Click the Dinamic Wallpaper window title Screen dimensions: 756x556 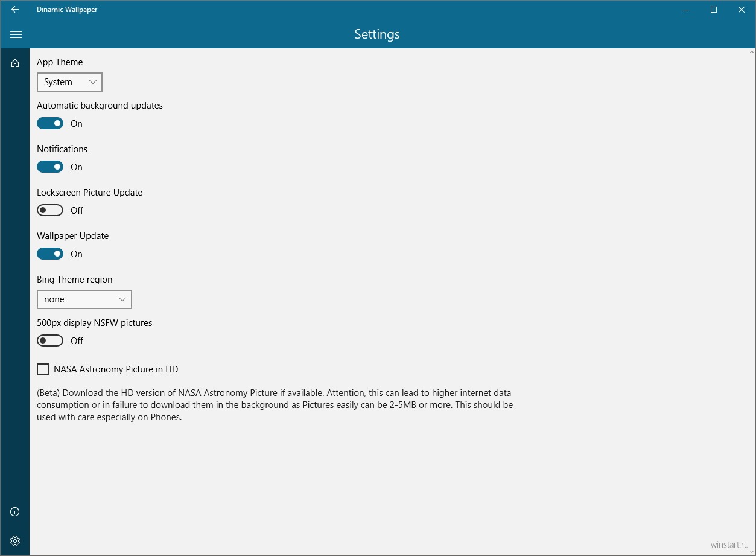coord(67,10)
